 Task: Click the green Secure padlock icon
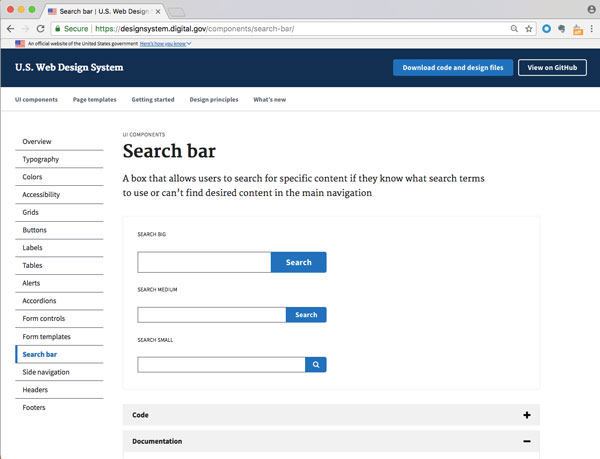coord(58,29)
